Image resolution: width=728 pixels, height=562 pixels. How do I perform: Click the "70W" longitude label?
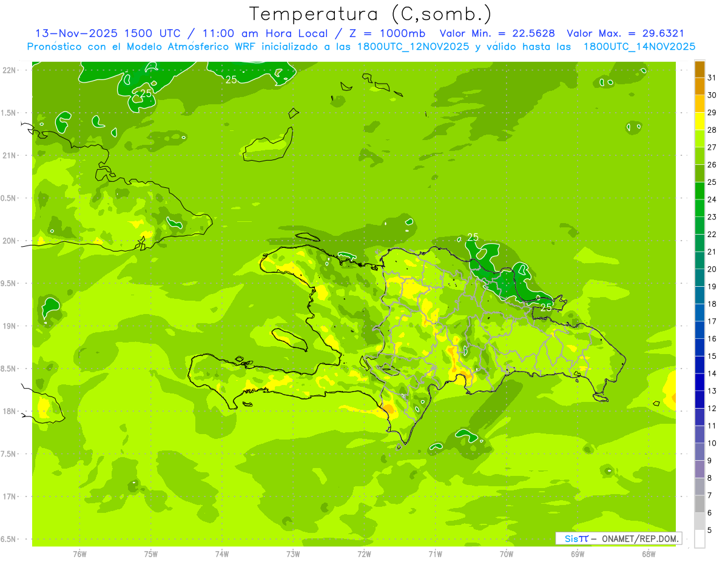click(x=507, y=554)
